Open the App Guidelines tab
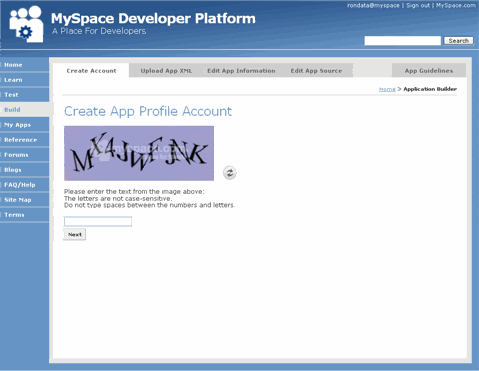Image resolution: width=479 pixels, height=371 pixels. tap(429, 71)
